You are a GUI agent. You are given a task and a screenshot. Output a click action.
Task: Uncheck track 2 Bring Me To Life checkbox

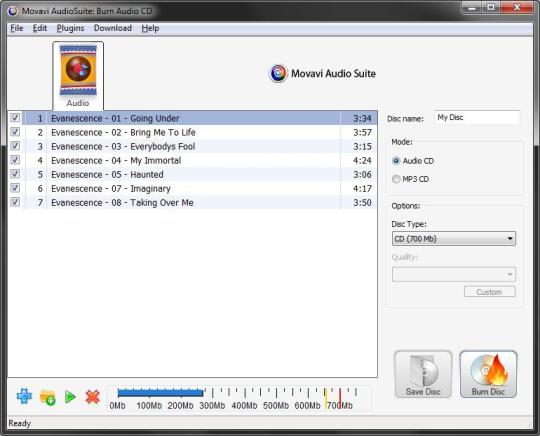(x=15, y=132)
